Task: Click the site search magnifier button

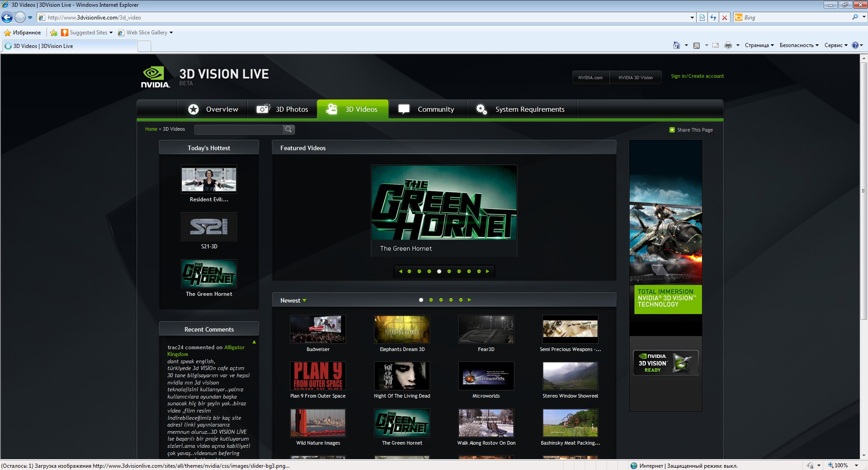Action: 289,130
